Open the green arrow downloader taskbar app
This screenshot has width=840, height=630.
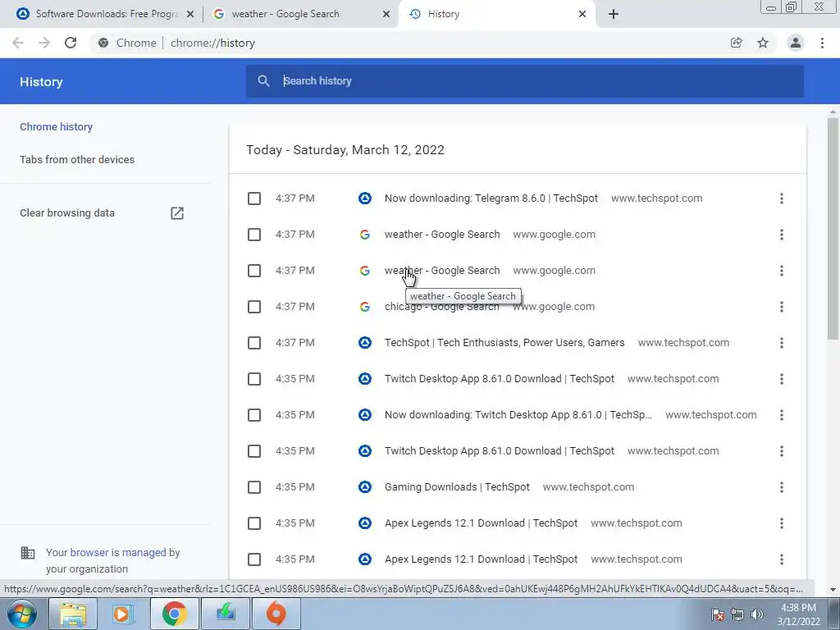tap(226, 614)
